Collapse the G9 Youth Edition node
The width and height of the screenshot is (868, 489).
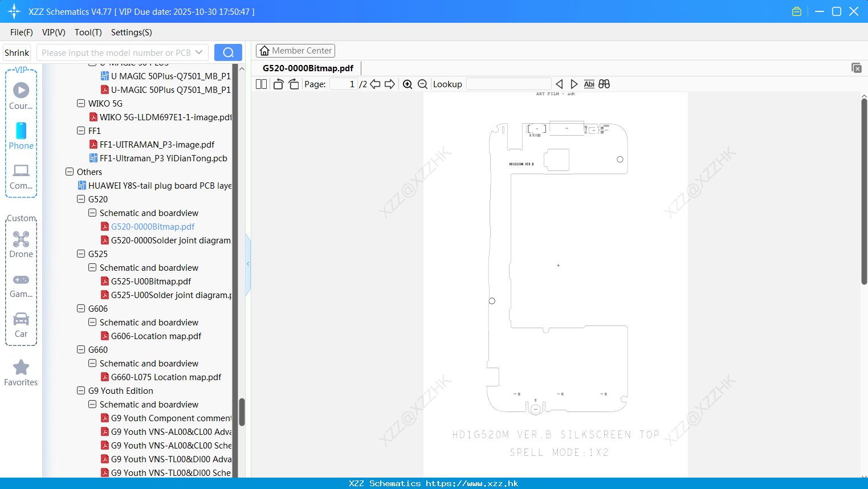point(81,390)
